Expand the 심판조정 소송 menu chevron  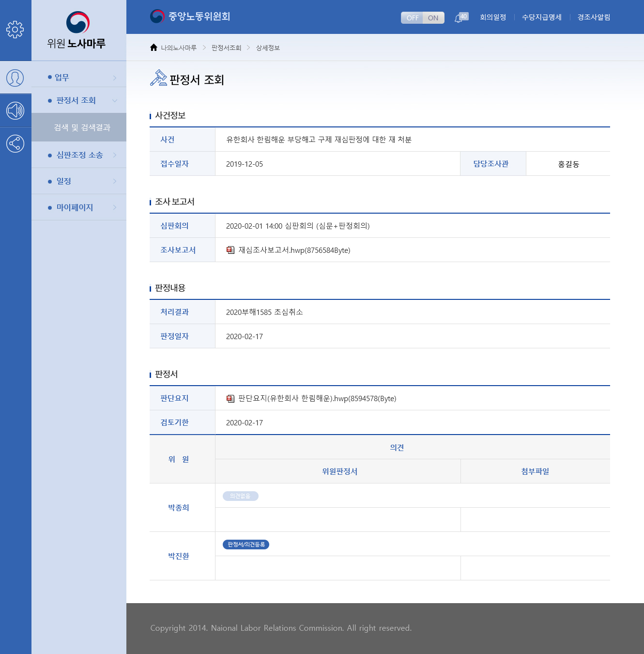click(x=115, y=155)
